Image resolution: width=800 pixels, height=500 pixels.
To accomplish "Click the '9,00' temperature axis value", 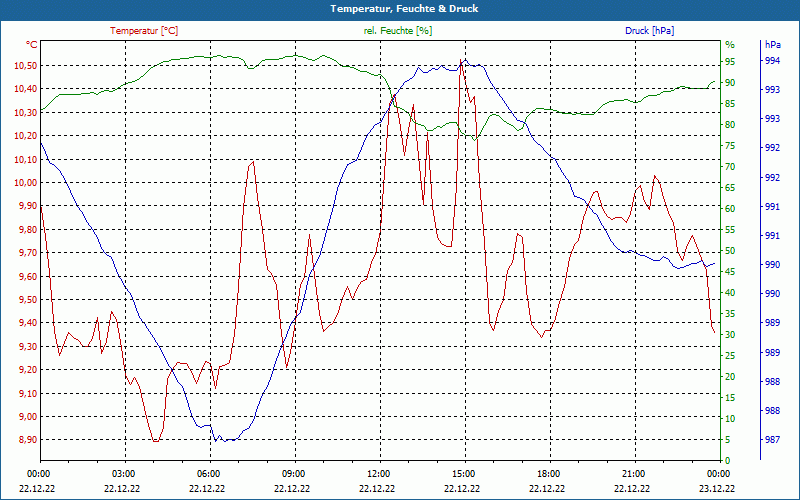I will point(28,416).
